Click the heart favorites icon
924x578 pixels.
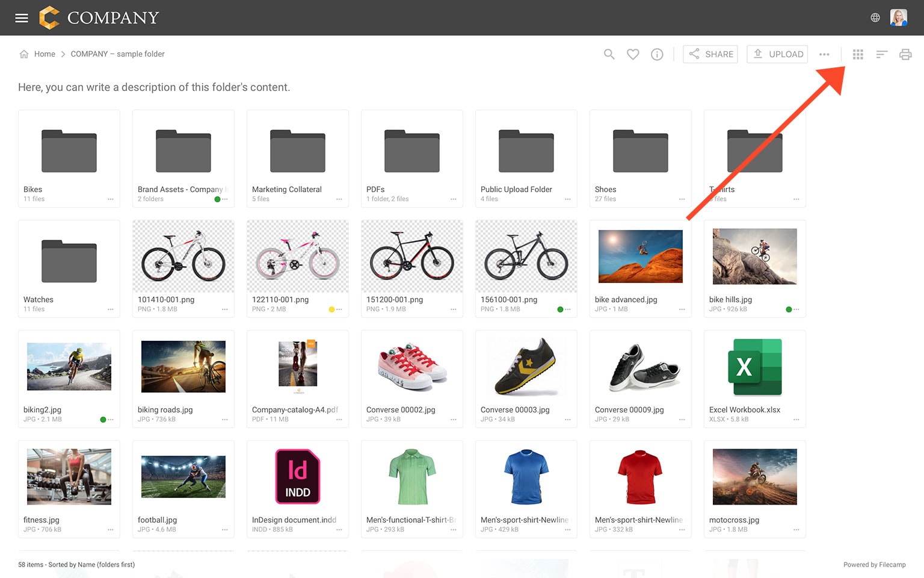pyautogui.click(x=633, y=54)
